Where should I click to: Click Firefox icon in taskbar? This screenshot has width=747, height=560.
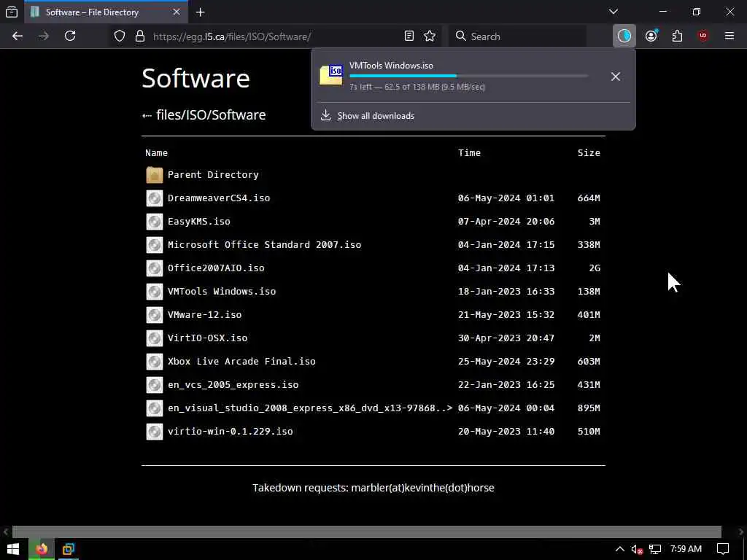(42, 549)
